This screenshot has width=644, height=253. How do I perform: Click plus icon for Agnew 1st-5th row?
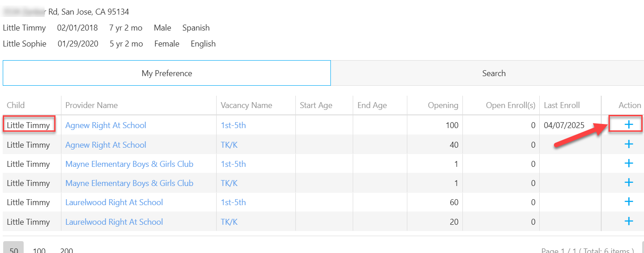[629, 125]
